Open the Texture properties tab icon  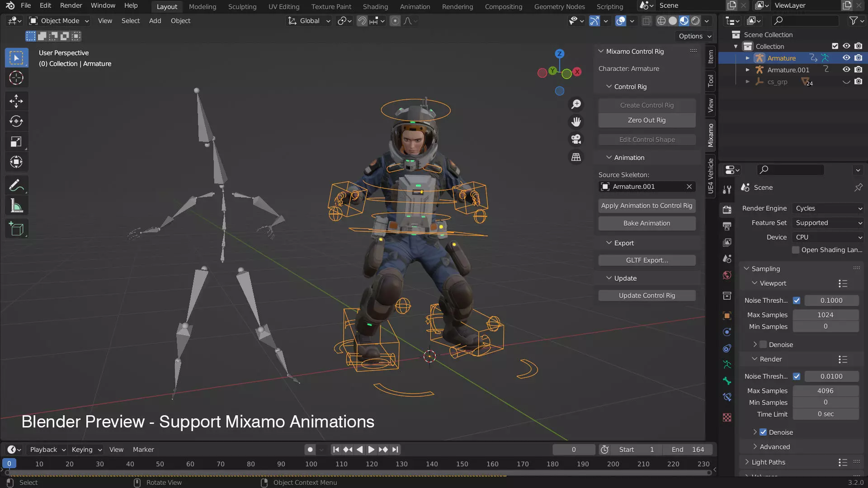(x=727, y=418)
